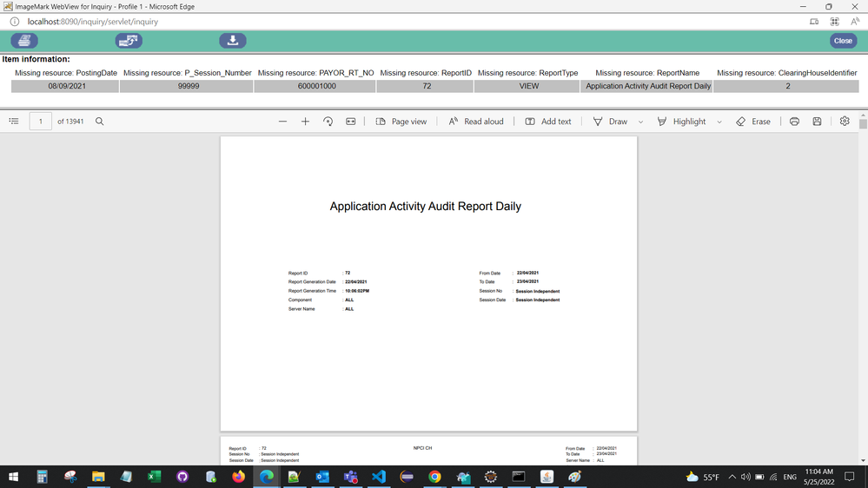Click the 600001000 payor cell
This screenshot has height=488, width=868.
(x=315, y=86)
